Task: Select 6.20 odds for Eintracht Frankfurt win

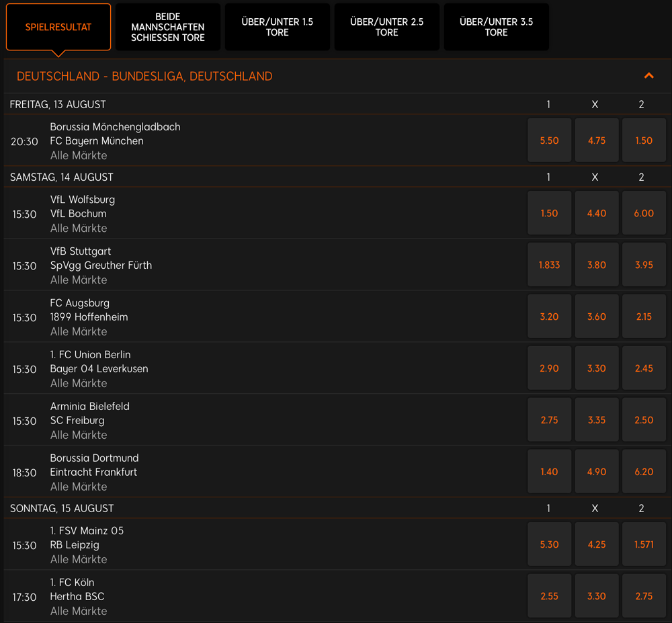Action: click(644, 472)
